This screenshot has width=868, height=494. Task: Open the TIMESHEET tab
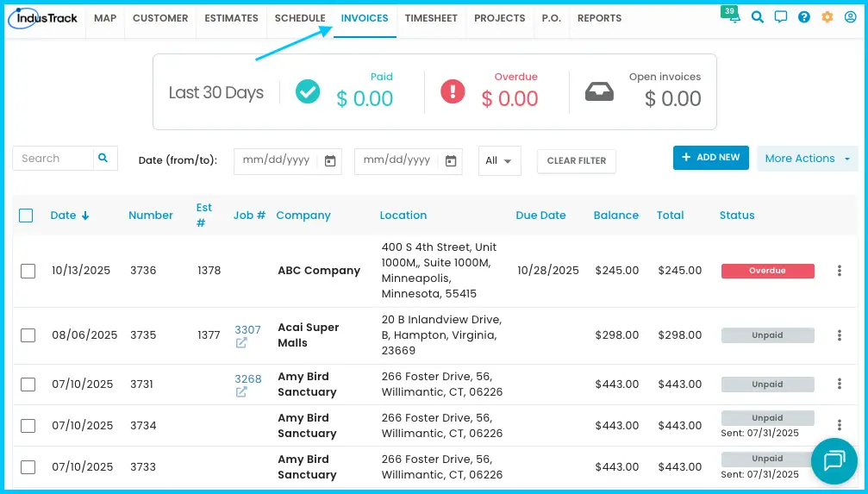pyautogui.click(x=431, y=18)
